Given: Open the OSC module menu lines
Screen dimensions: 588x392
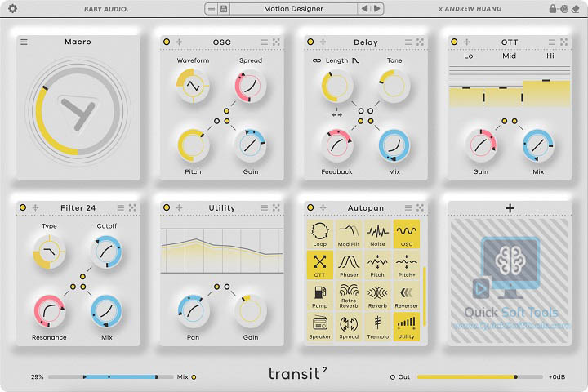Looking at the screenshot, I should point(265,42).
